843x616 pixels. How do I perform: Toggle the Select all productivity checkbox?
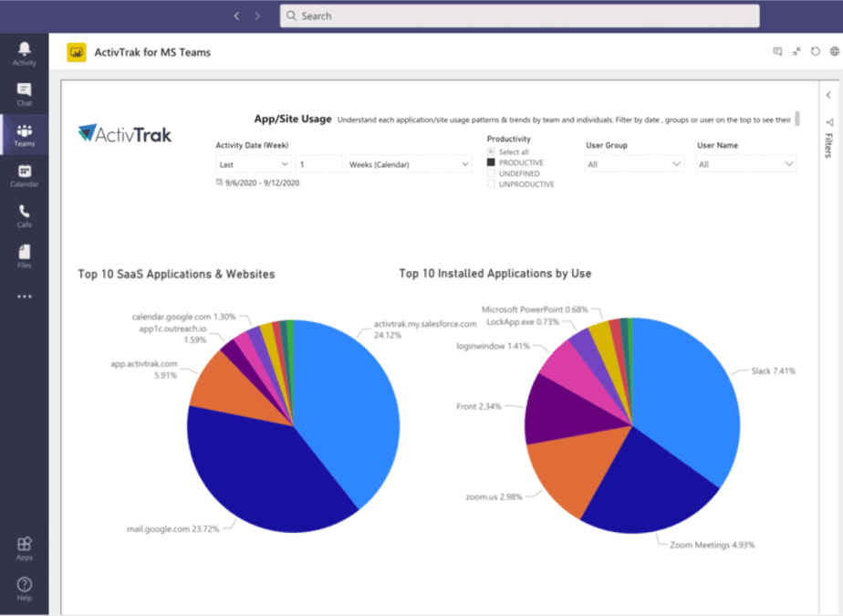(490, 151)
